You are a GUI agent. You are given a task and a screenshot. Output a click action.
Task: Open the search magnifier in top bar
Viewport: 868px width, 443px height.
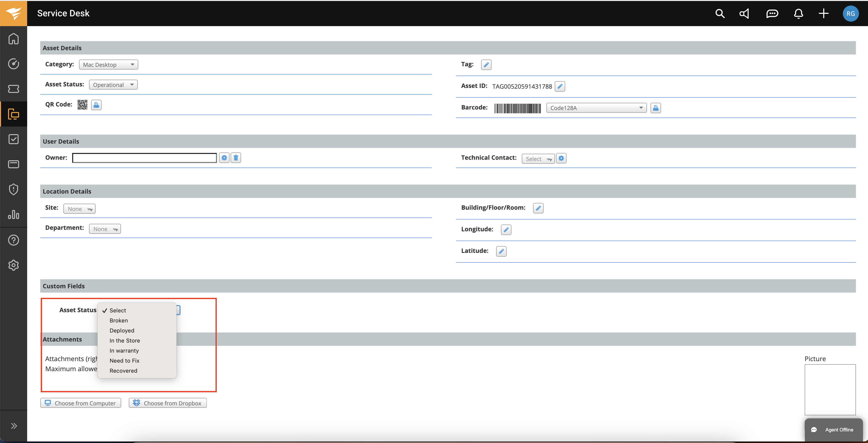click(x=720, y=14)
